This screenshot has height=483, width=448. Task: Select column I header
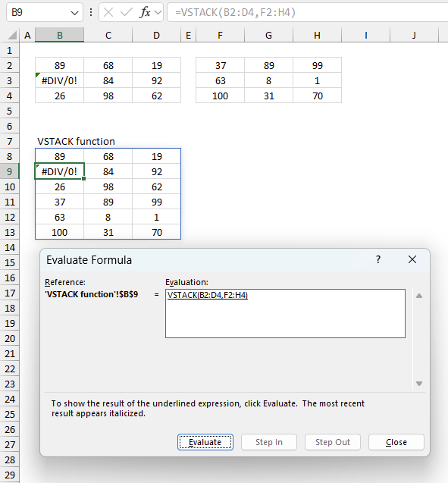tap(366, 35)
